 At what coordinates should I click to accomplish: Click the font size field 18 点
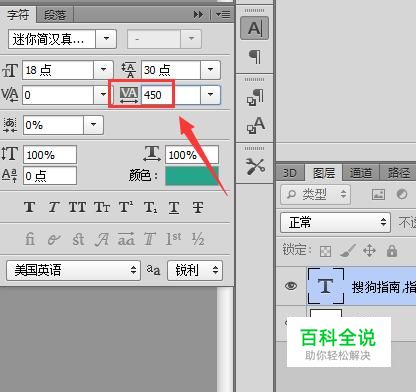tap(58, 70)
